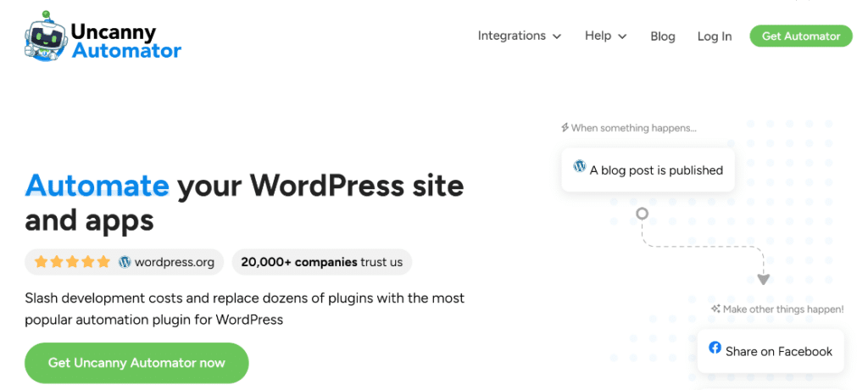Select the 'Share on Facebook' card text
This screenshot has width=868, height=390.
click(x=779, y=351)
